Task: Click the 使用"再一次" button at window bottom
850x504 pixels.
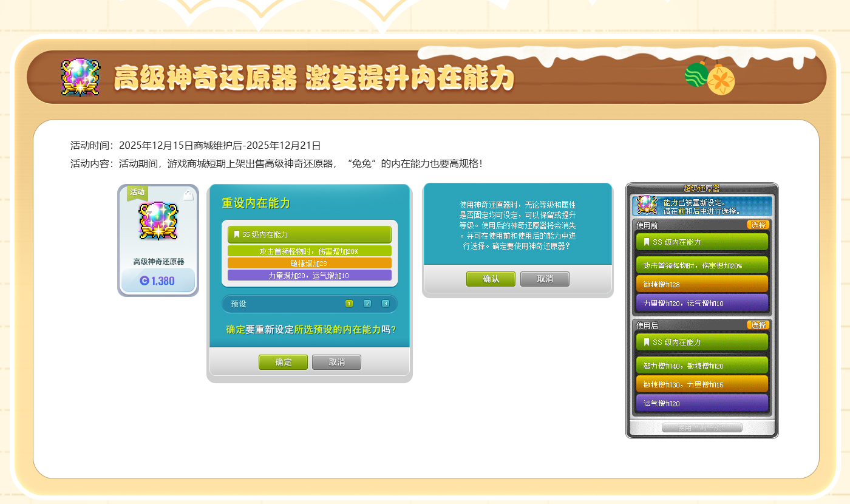Action: click(702, 427)
